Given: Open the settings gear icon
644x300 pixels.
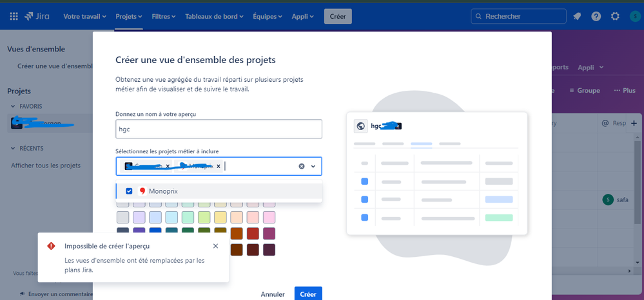Looking at the screenshot, I should pyautogui.click(x=615, y=16).
